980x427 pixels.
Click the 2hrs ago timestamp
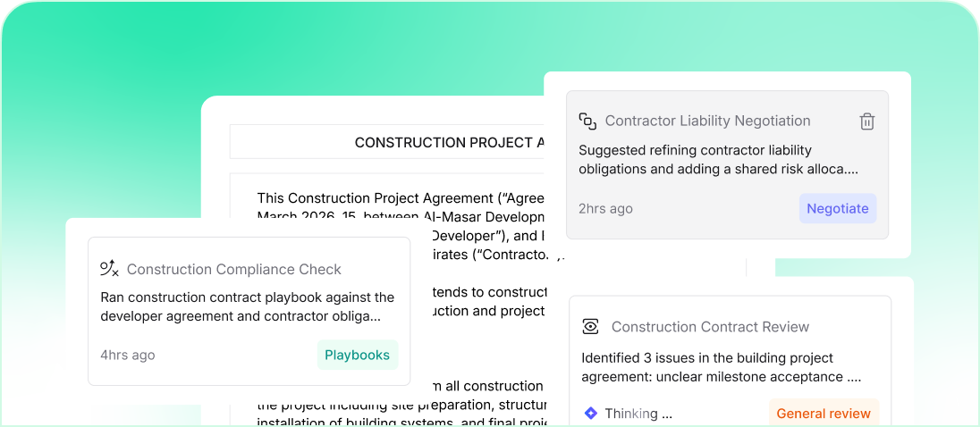click(605, 208)
